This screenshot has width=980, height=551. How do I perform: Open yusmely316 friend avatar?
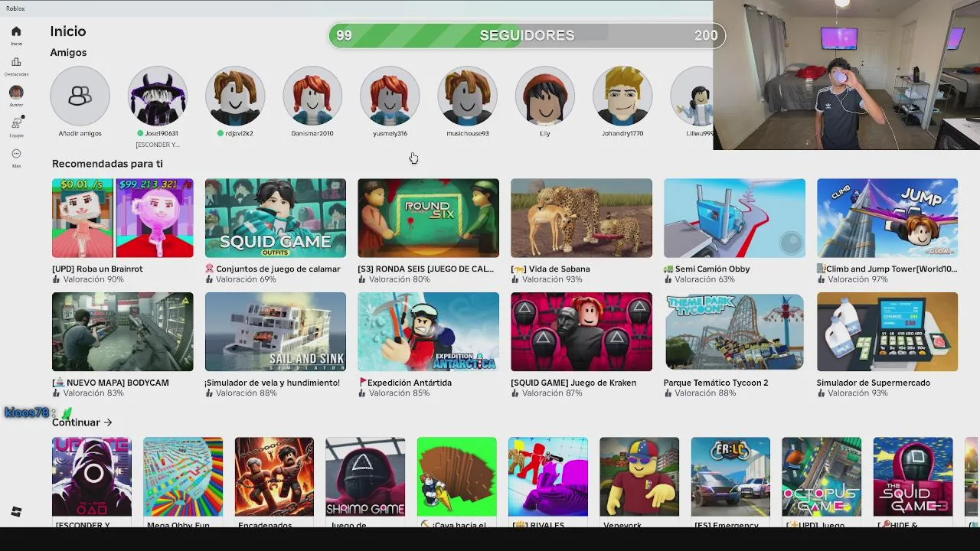click(390, 96)
